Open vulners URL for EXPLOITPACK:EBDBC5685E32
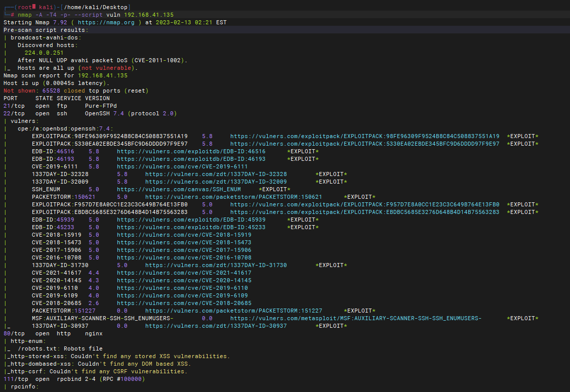570x392 pixels. tap(365, 212)
